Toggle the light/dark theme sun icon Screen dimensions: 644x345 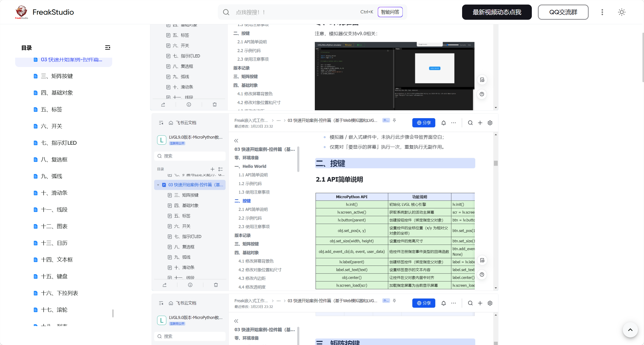coord(622,12)
